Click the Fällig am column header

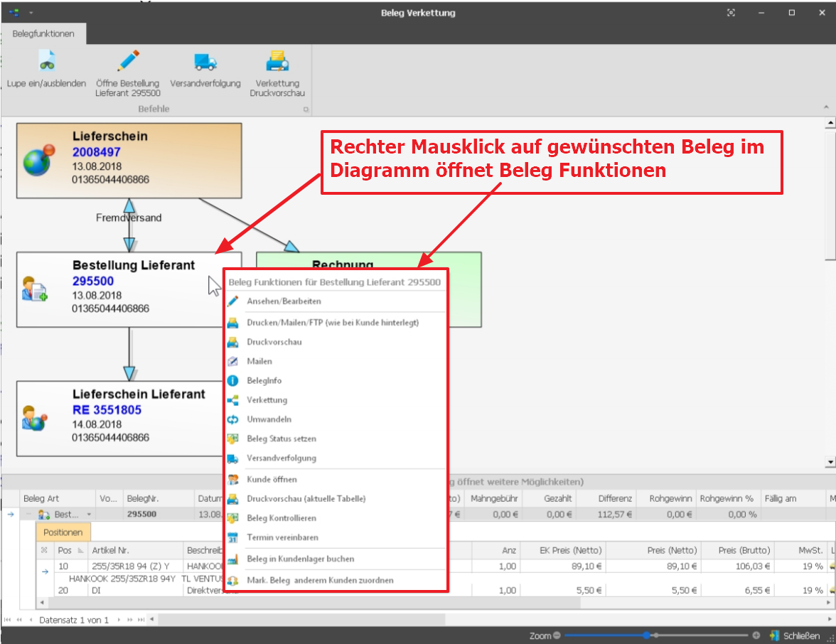coord(794,498)
